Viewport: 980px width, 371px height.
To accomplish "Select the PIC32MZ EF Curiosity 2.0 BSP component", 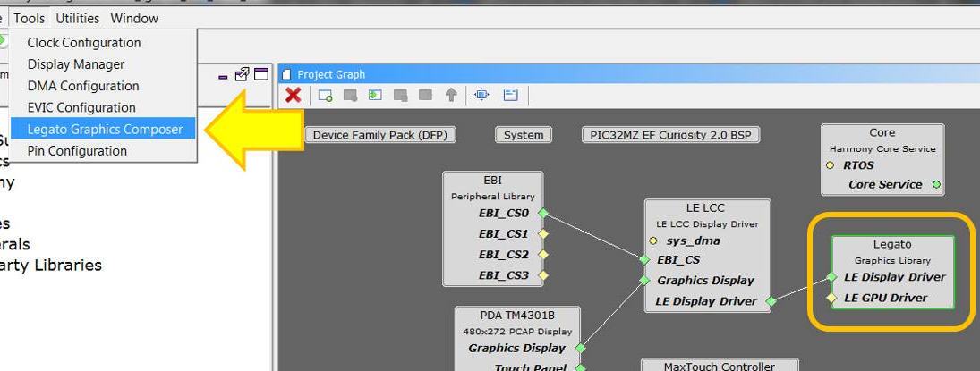I will coord(670,135).
